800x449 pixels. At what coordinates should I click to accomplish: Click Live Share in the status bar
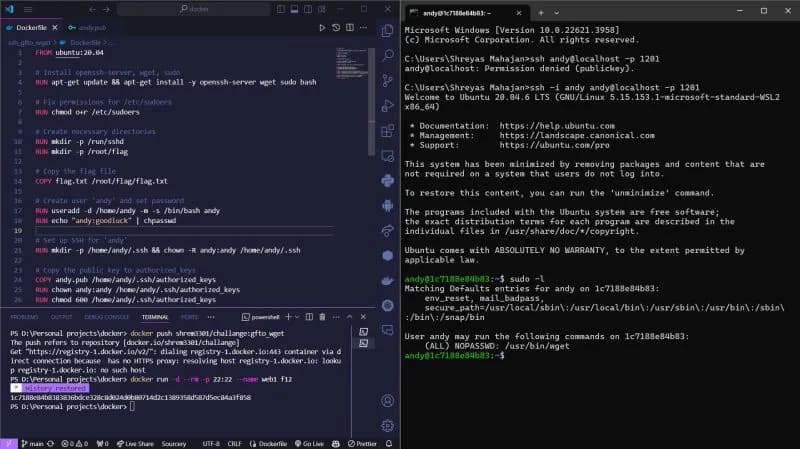135,444
